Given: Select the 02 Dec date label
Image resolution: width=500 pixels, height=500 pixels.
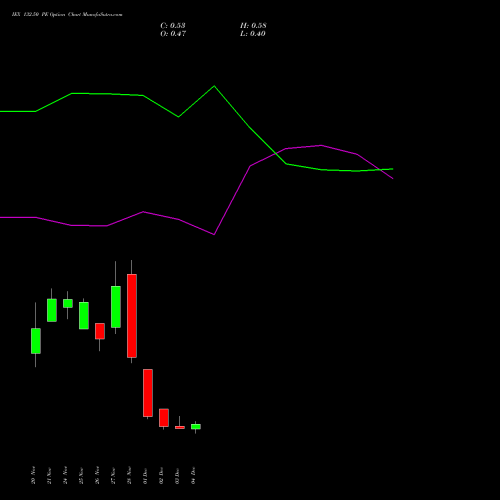Looking at the screenshot, I should click(161, 475).
